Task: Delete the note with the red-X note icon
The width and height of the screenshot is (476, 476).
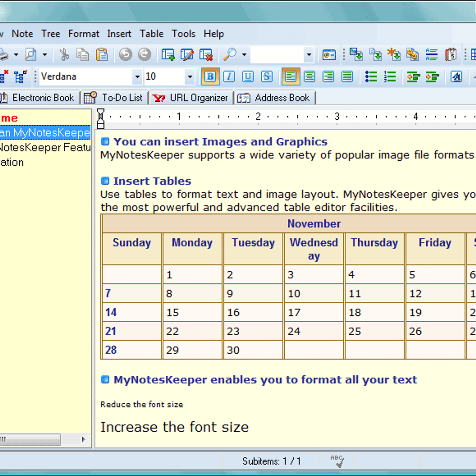Action: tap(206, 55)
